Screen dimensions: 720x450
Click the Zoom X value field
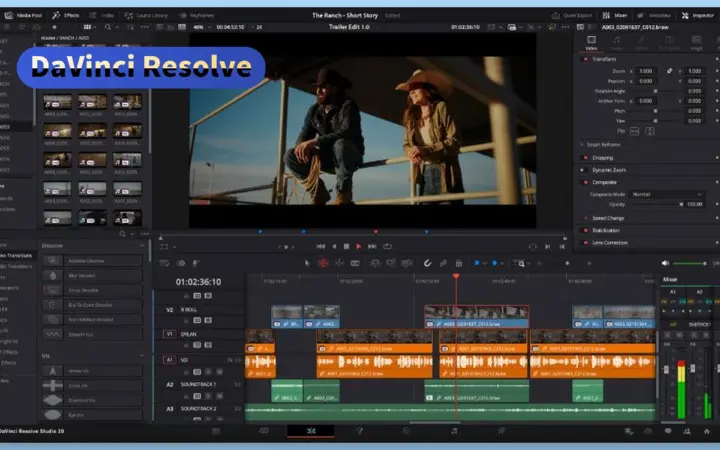click(x=647, y=71)
